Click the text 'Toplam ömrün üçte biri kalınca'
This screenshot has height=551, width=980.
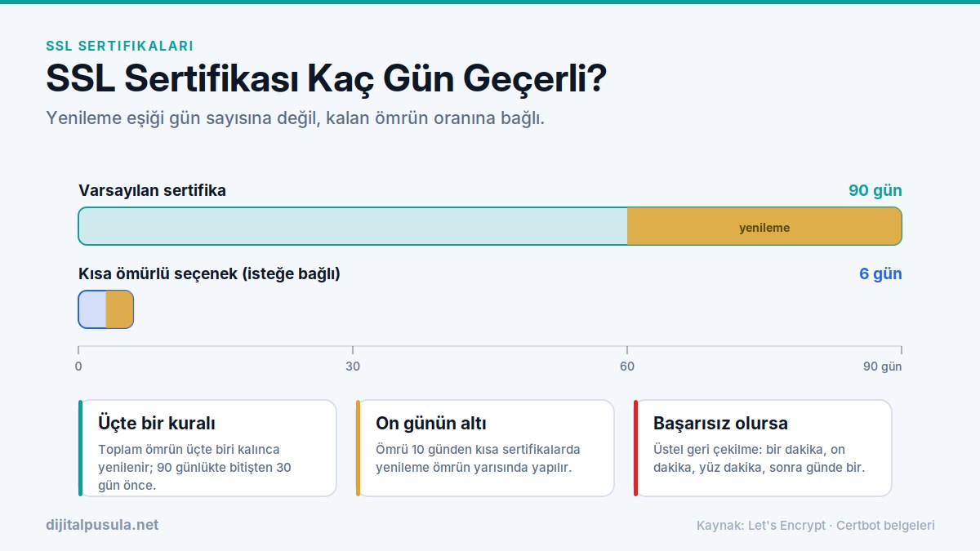point(189,449)
